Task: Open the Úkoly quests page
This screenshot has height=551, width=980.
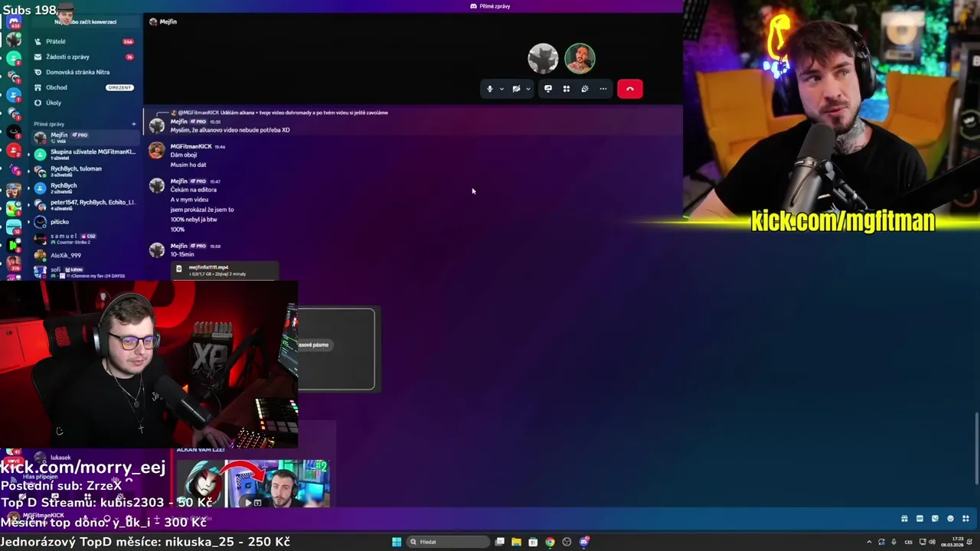Action: click(84, 103)
